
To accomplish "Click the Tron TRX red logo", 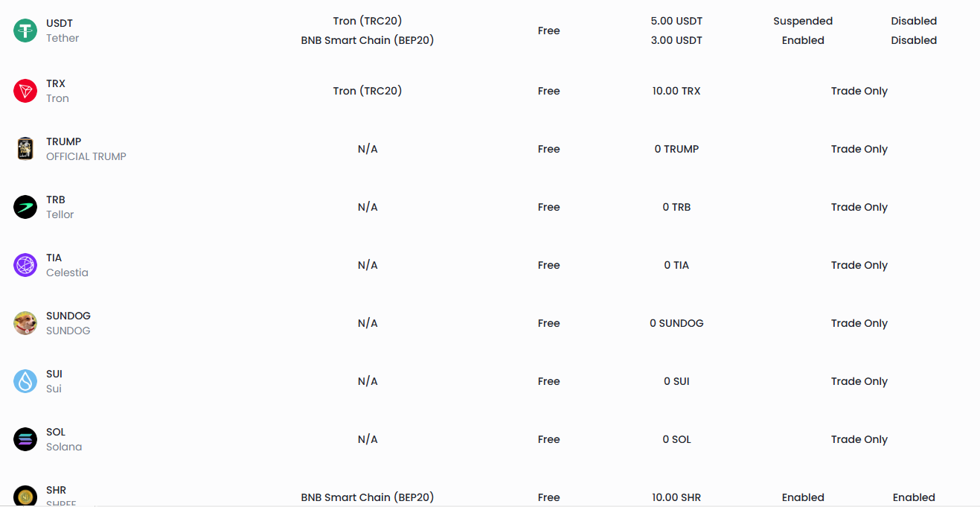I will point(25,91).
